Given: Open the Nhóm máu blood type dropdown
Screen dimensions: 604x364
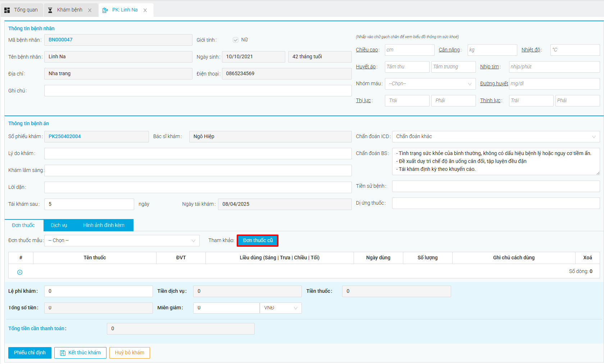Looking at the screenshot, I should tap(430, 84).
